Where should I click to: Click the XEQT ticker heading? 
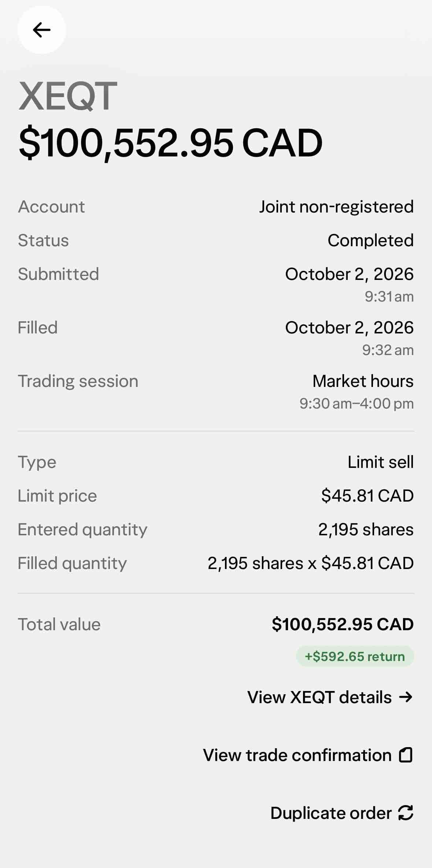68,96
